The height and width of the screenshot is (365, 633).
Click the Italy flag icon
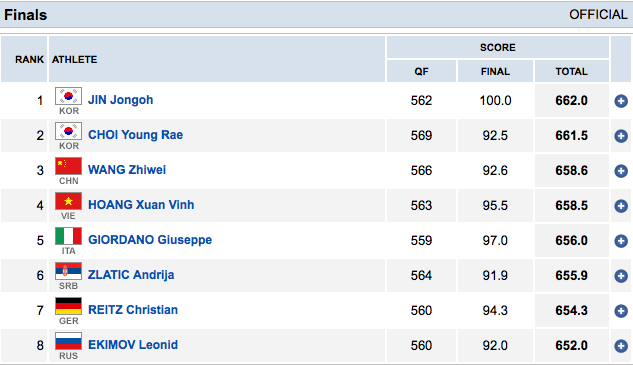click(x=69, y=236)
